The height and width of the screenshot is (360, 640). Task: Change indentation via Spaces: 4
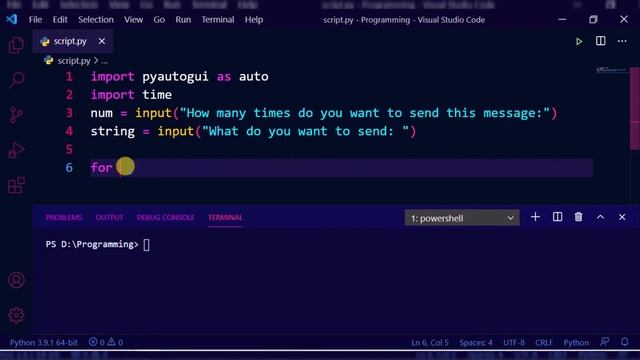[476, 342]
